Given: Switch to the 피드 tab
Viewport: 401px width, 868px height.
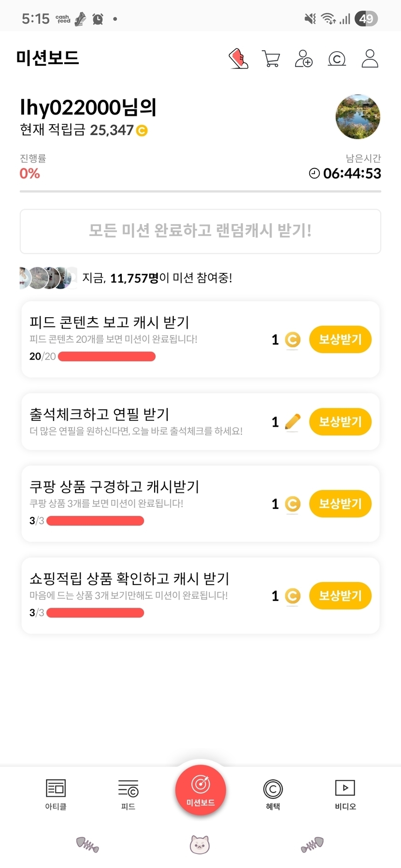Looking at the screenshot, I should pyautogui.click(x=128, y=794).
